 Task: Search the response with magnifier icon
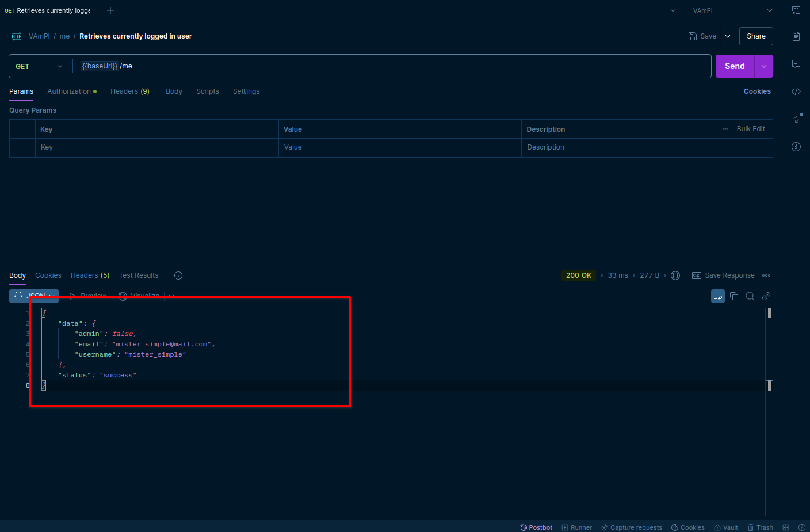click(750, 296)
